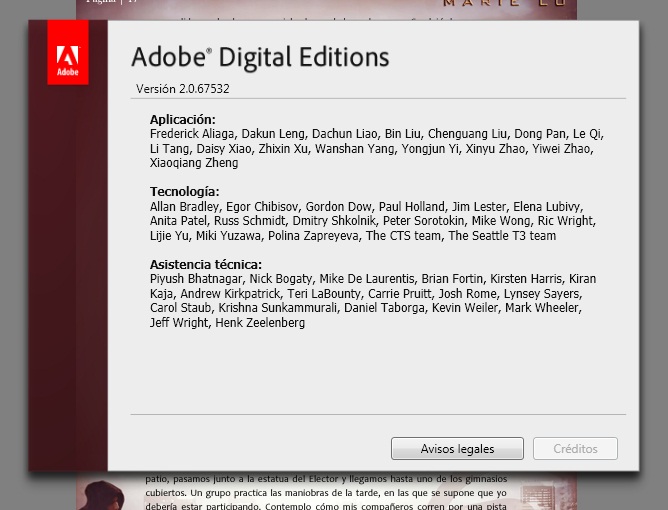Click the name Wanshan Yang
This screenshot has width=668, height=510.
click(354, 149)
